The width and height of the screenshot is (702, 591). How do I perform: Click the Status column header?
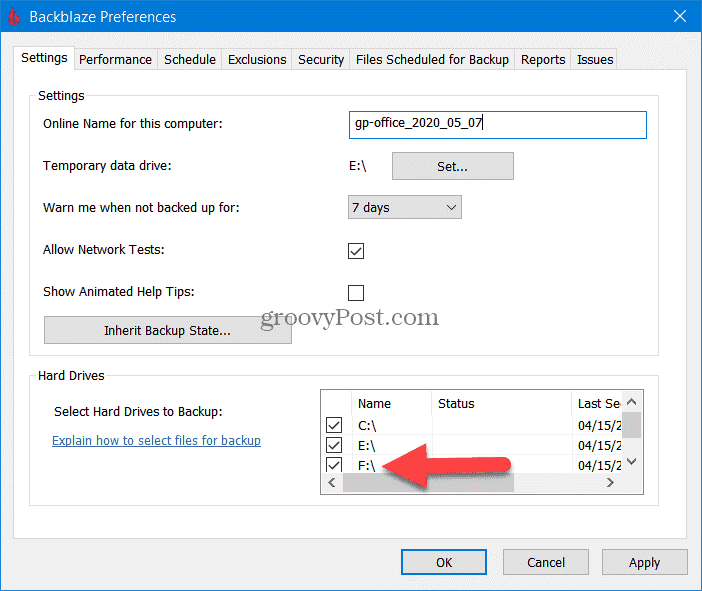click(501, 403)
